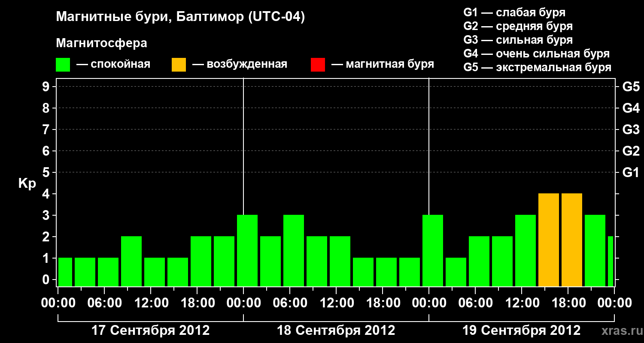Click the Kp 3 bar at 12:00 on 19 Сентября

coord(526,251)
